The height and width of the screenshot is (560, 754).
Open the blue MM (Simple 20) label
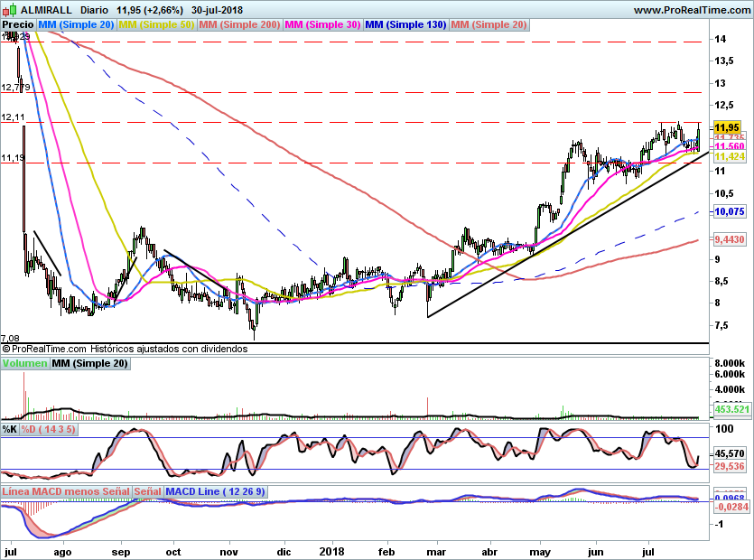click(76, 25)
